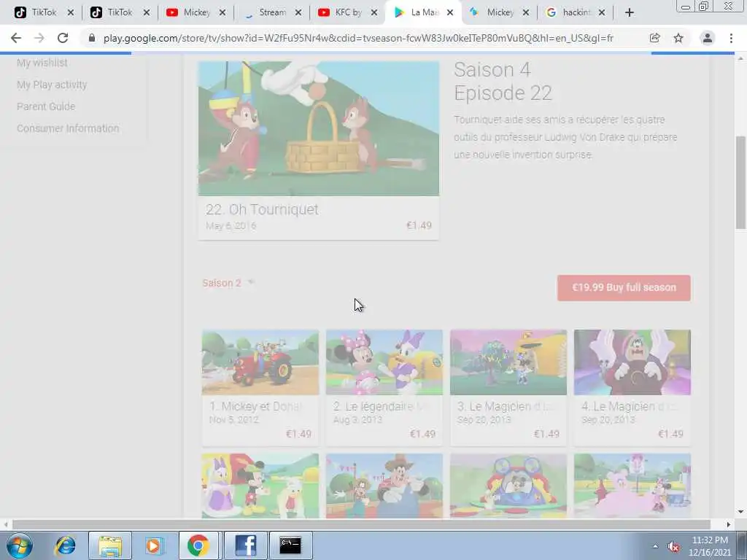
Task: Click €1.49 price of episode 3
Action: pyautogui.click(x=546, y=434)
